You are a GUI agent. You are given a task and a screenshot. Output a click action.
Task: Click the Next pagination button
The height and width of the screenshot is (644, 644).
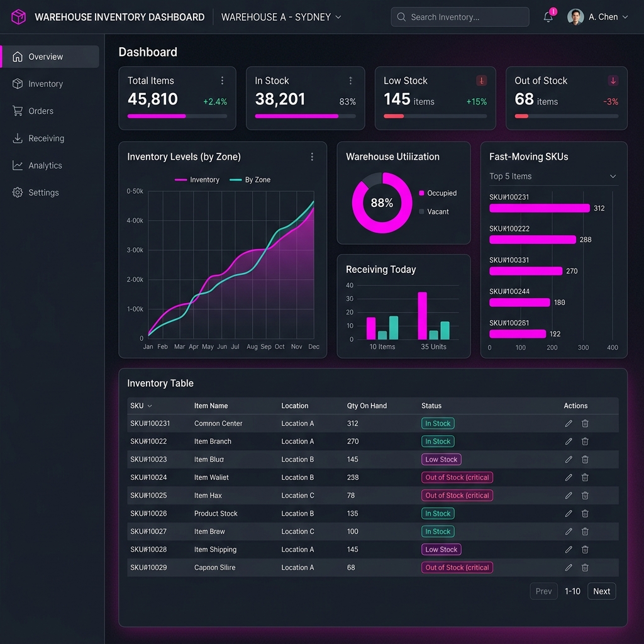601,591
